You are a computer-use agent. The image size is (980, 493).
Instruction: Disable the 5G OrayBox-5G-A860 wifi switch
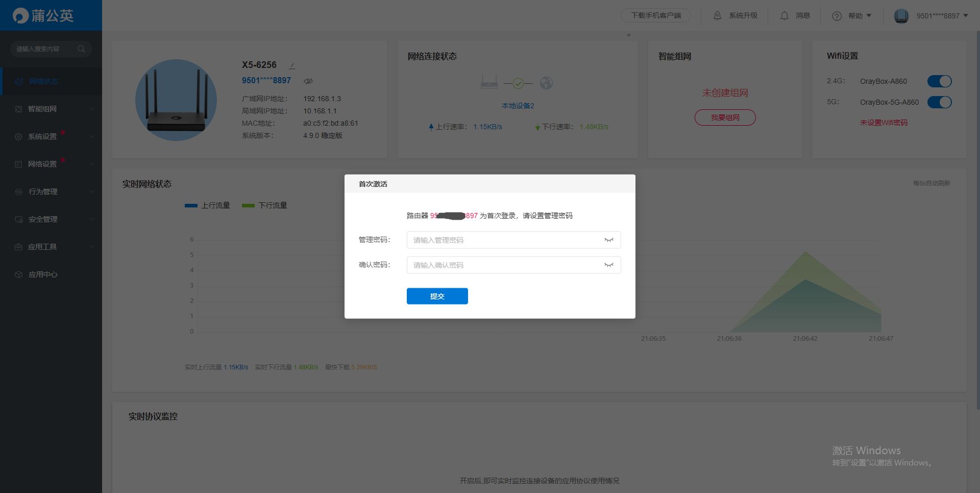[939, 102]
